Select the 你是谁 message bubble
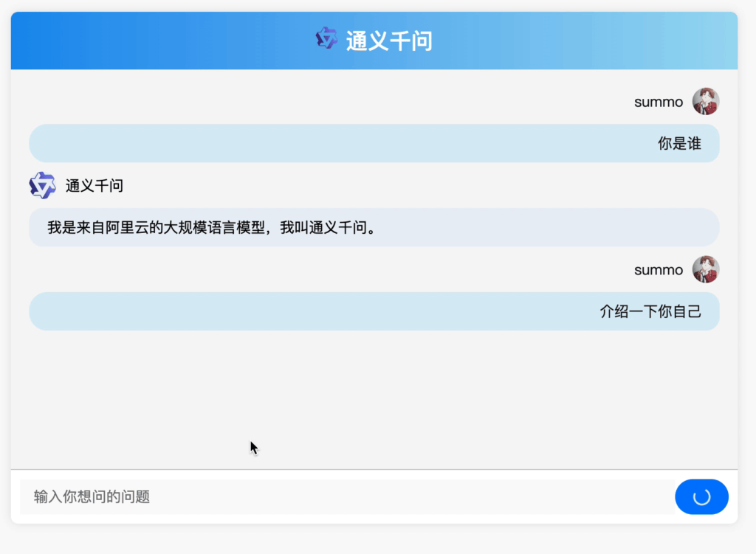 [x=374, y=143]
